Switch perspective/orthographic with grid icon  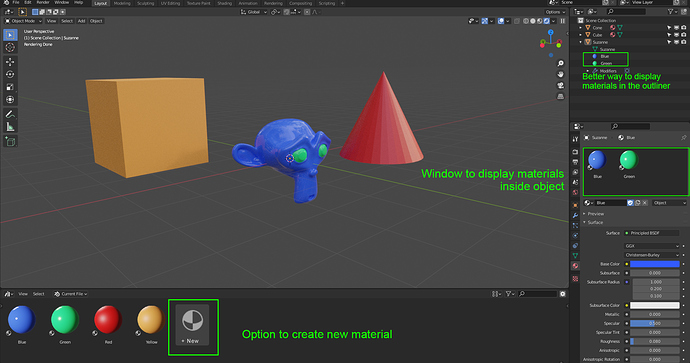(560, 96)
